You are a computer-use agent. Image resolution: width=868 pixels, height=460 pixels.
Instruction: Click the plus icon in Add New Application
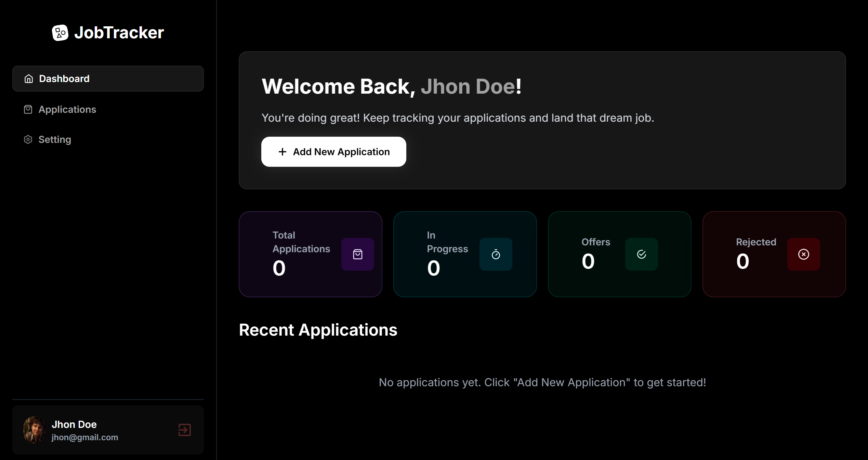tap(282, 152)
